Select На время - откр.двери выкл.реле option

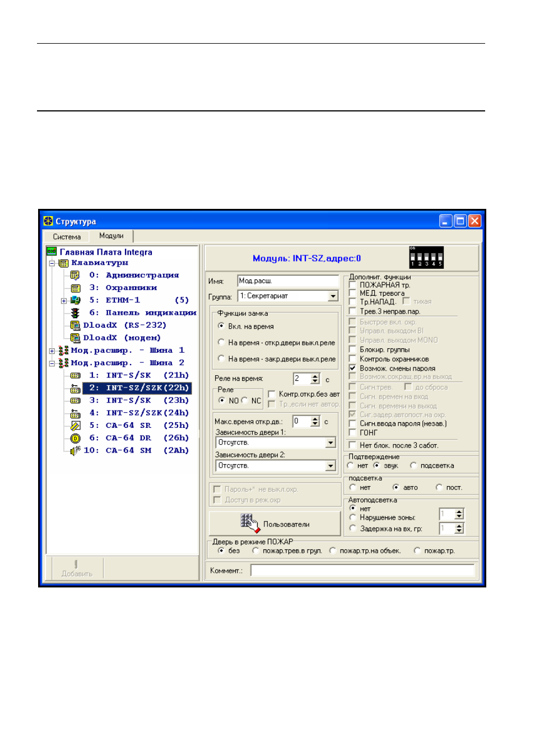(x=221, y=342)
